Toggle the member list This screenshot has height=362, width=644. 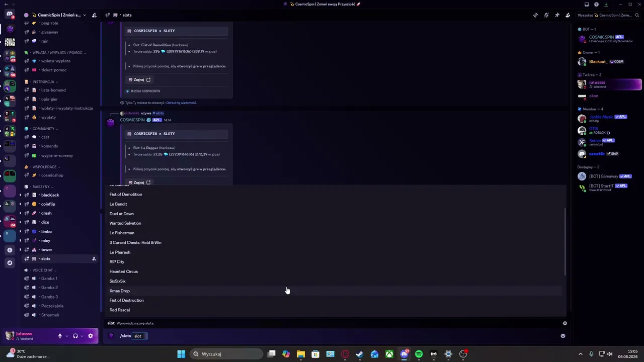[568, 15]
